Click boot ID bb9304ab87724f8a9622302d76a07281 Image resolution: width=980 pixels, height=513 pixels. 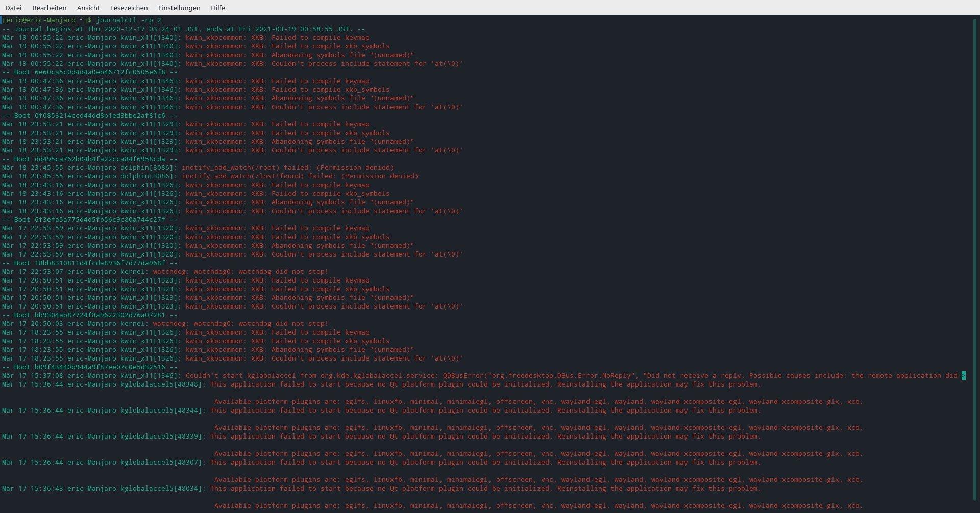pyautogui.click(x=100, y=315)
